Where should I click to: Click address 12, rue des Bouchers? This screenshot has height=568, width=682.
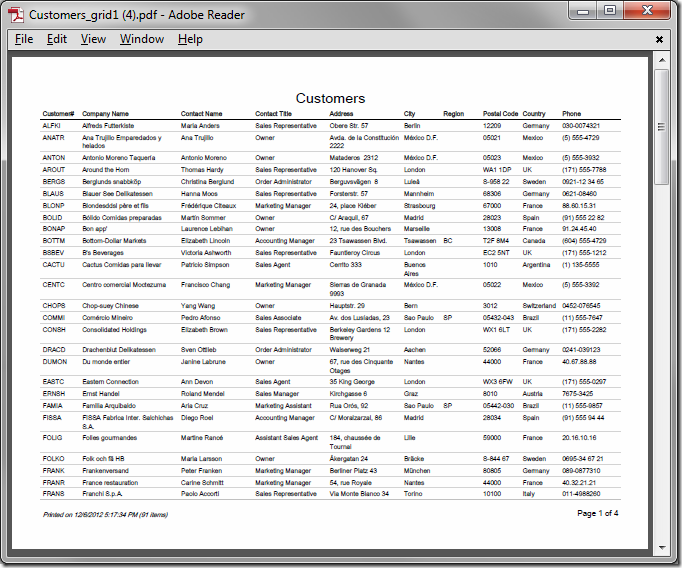360,229
